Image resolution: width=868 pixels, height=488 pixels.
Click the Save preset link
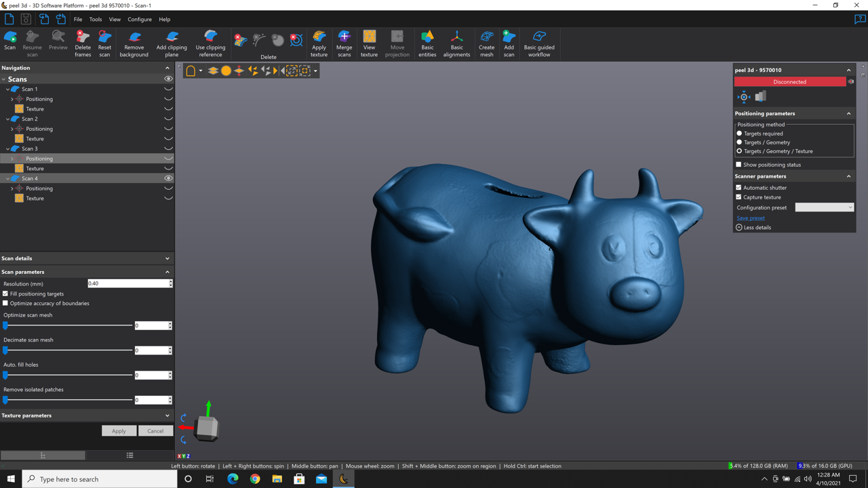pos(751,218)
